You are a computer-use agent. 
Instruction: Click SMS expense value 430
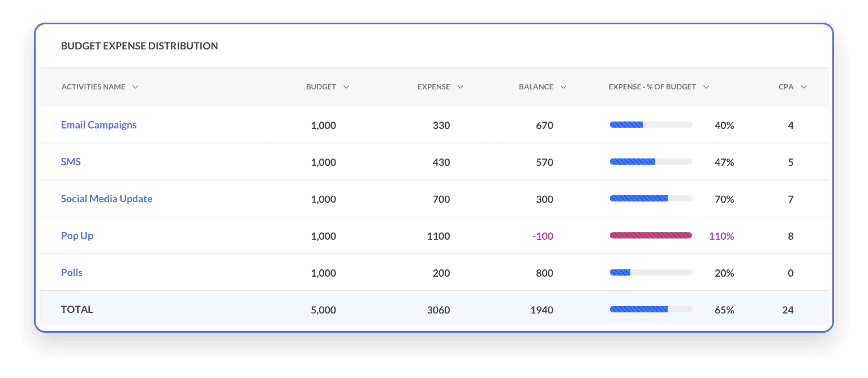click(441, 162)
